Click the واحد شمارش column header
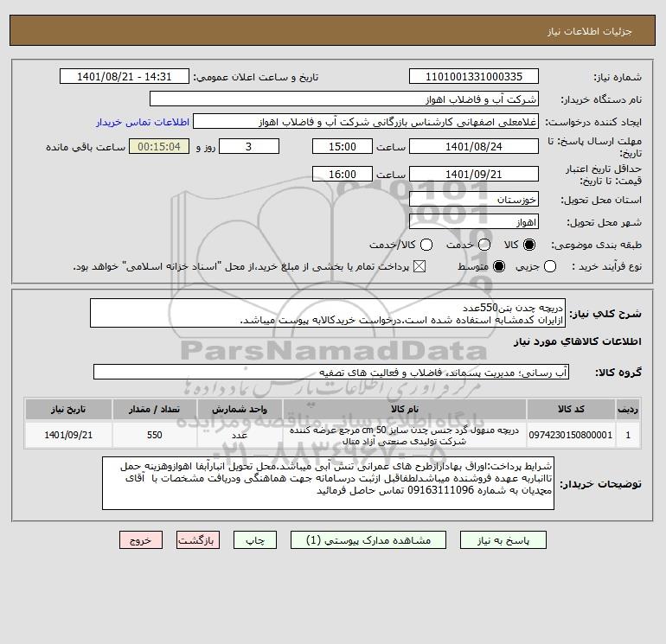The image size is (666, 644). pyautogui.click(x=240, y=409)
